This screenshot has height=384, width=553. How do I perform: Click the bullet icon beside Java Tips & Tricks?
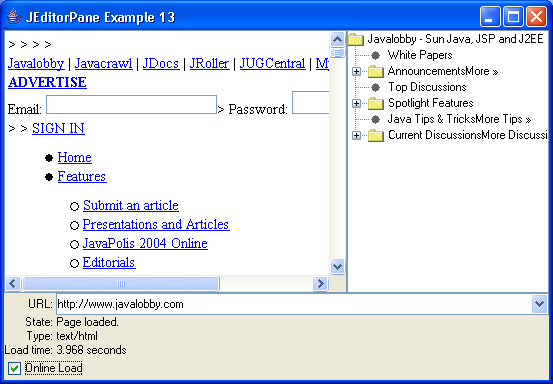click(x=376, y=120)
